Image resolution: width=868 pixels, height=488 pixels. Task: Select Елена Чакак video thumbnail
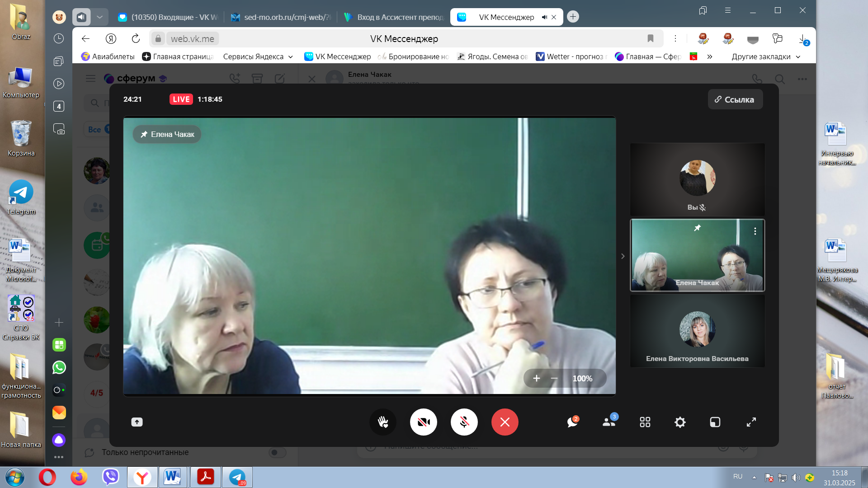[697, 255]
